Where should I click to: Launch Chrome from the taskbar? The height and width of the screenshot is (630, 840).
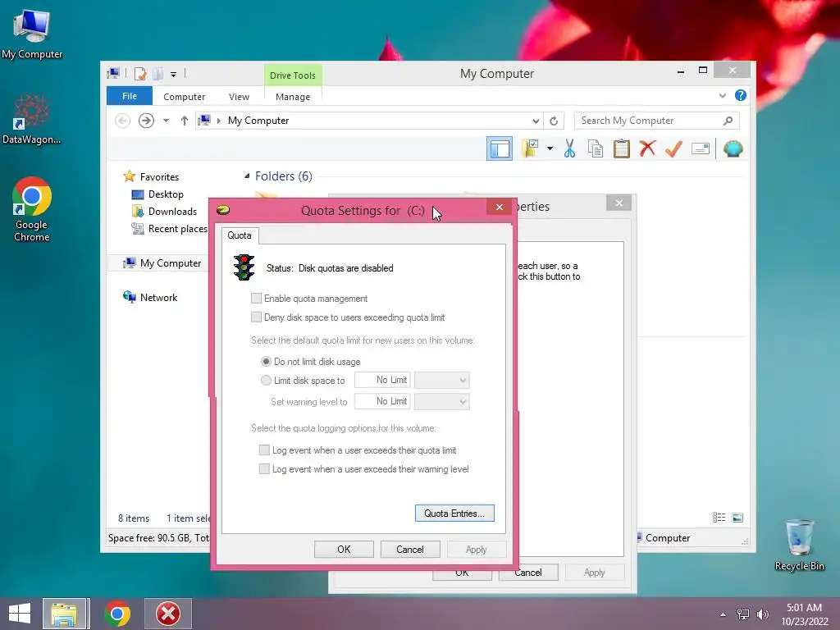(116, 614)
